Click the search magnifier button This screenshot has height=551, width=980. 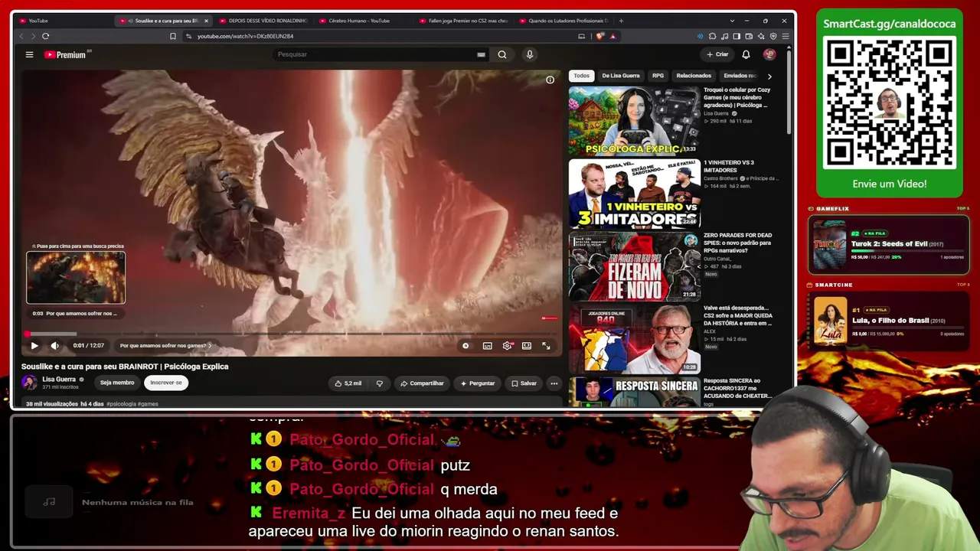coord(502,54)
